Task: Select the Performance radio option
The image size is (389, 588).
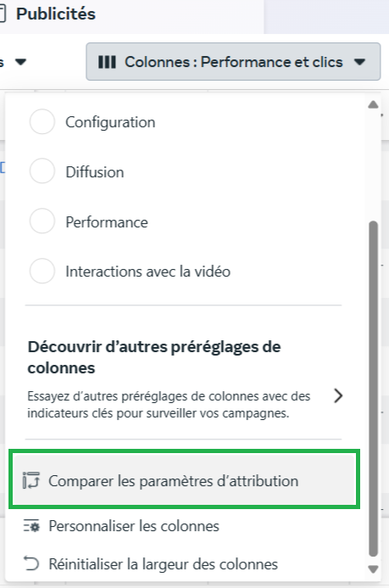Action: (x=42, y=221)
